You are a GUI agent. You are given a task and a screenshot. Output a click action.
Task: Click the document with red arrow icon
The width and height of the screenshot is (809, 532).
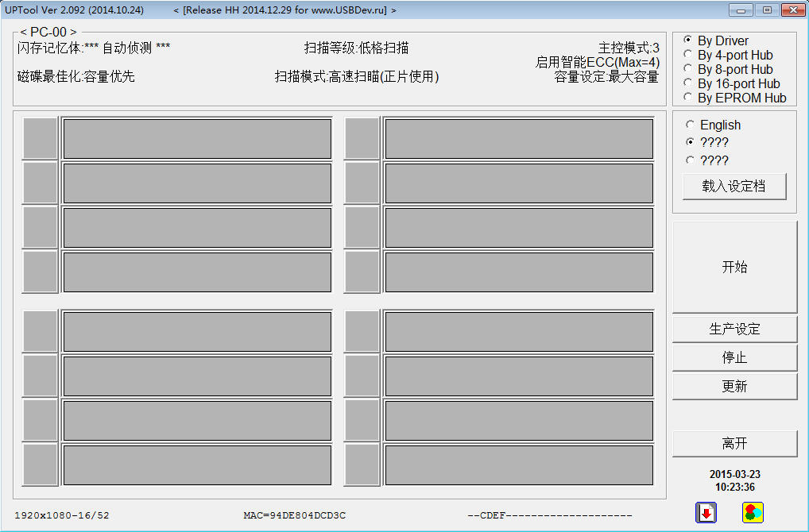pyautogui.click(x=706, y=513)
